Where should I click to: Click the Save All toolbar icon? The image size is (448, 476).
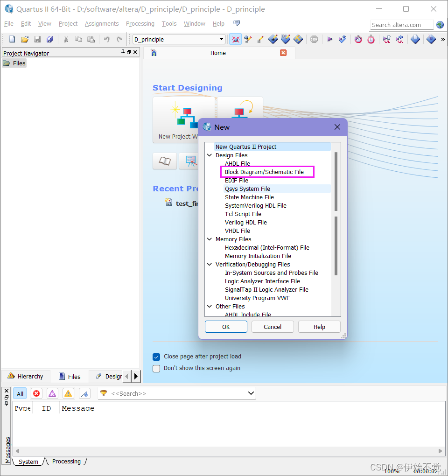(50, 39)
